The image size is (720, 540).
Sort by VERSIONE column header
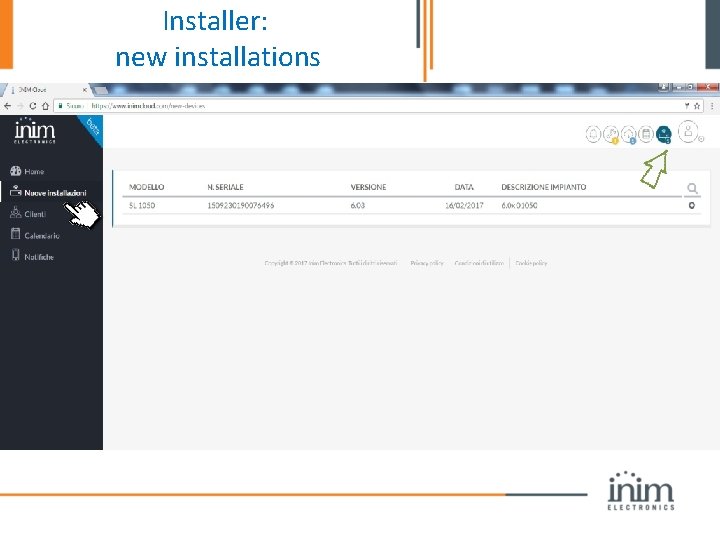[x=368, y=187]
